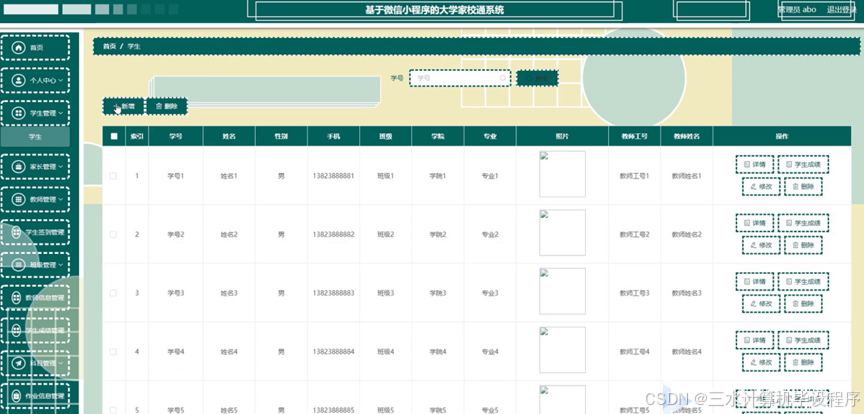Screen dimensions: 864x414
Task: Check the checkbox for row 学号1
Action: (x=113, y=176)
